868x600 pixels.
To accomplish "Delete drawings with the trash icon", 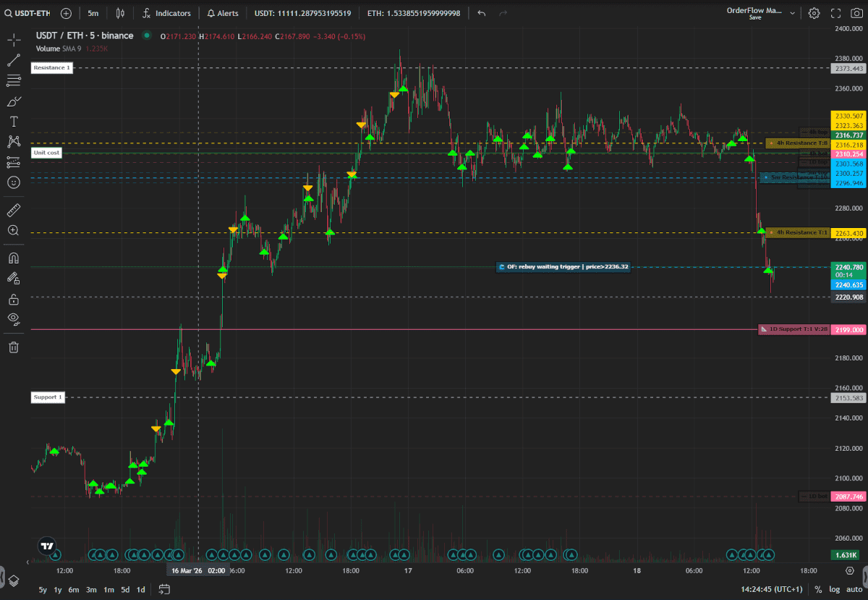I will pos(13,347).
